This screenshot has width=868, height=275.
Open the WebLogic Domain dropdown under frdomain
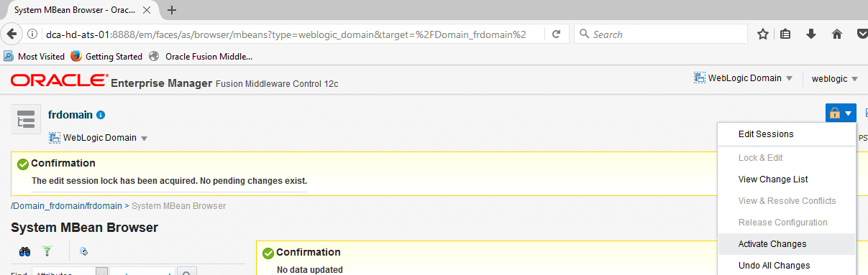tap(98, 138)
